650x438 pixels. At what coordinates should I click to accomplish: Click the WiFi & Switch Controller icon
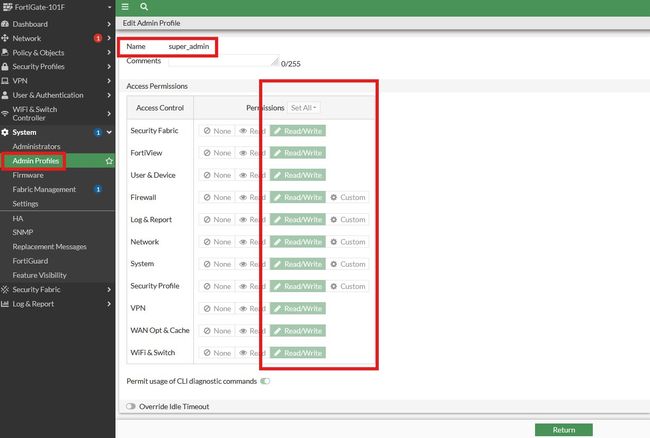pos(5,114)
